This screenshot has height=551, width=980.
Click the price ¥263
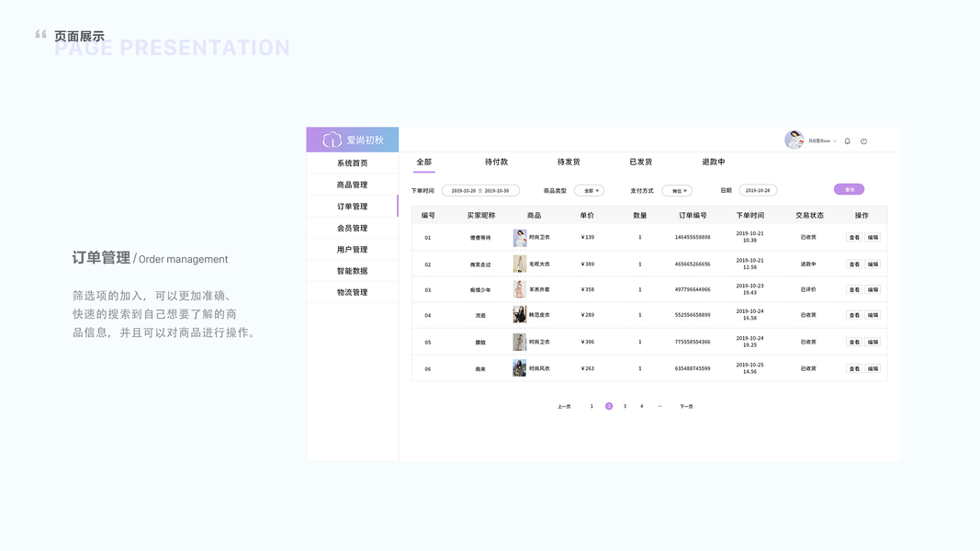pyautogui.click(x=588, y=368)
